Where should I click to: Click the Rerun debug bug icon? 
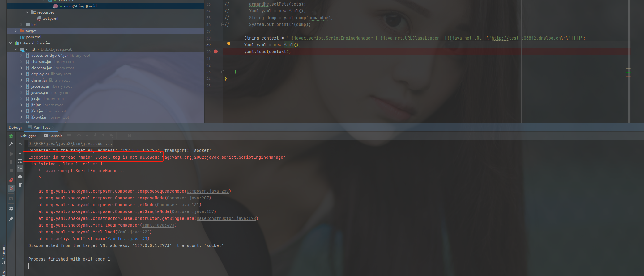[11, 136]
